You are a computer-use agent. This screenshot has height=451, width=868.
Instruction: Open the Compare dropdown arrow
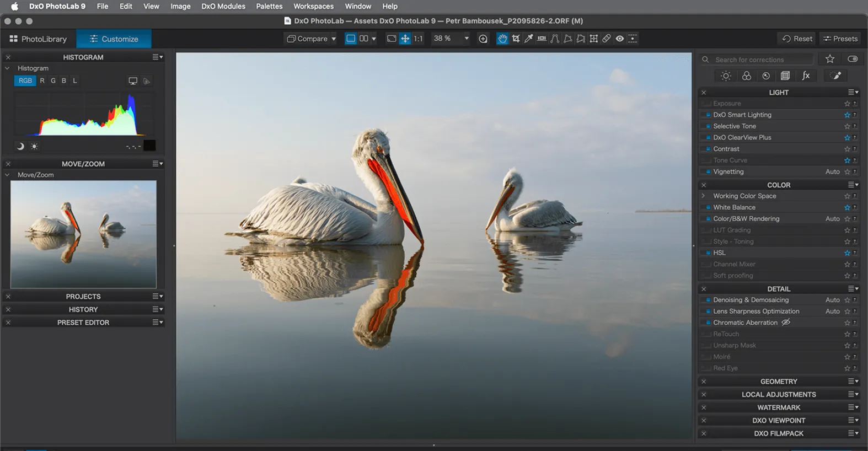pos(334,39)
